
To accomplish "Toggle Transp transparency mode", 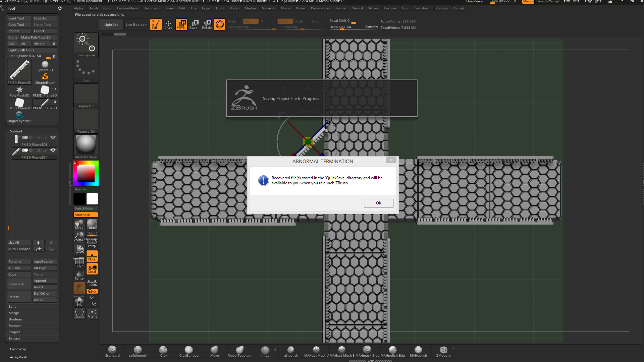I will click(79, 275).
